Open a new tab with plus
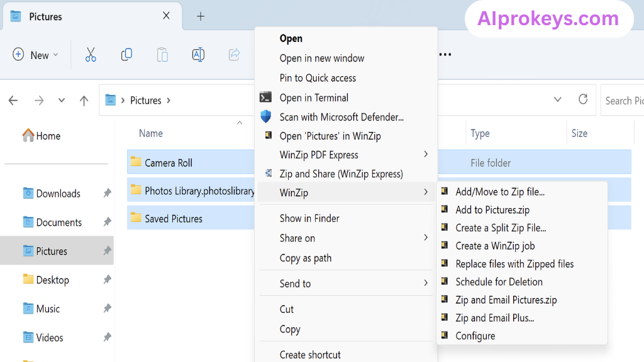 (201, 16)
